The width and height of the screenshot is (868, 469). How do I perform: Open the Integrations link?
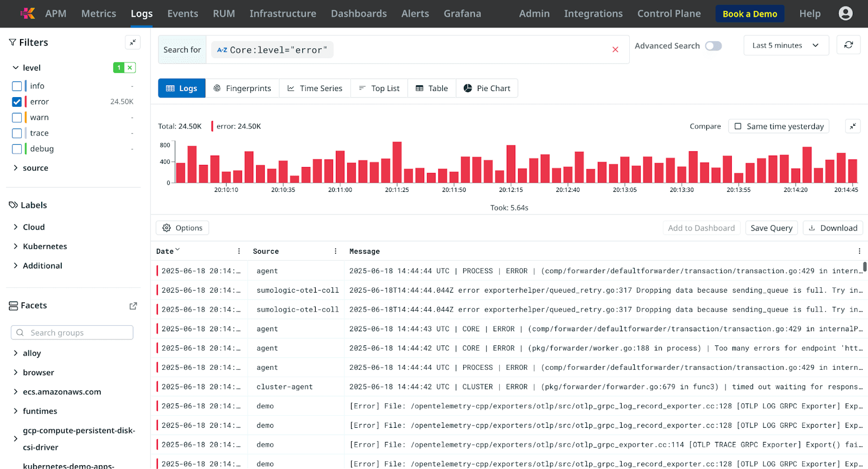point(593,14)
